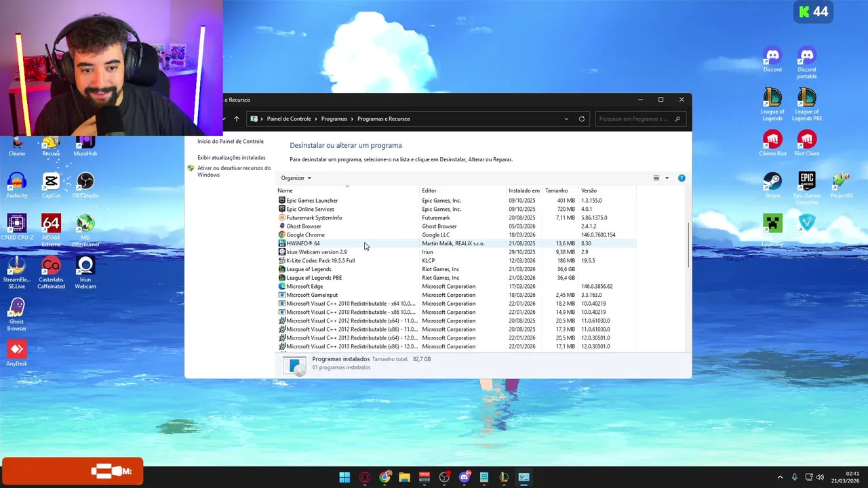The height and width of the screenshot is (488, 868).
Task: Select the MSI Afterburner desktop icon
Action: [85, 231]
